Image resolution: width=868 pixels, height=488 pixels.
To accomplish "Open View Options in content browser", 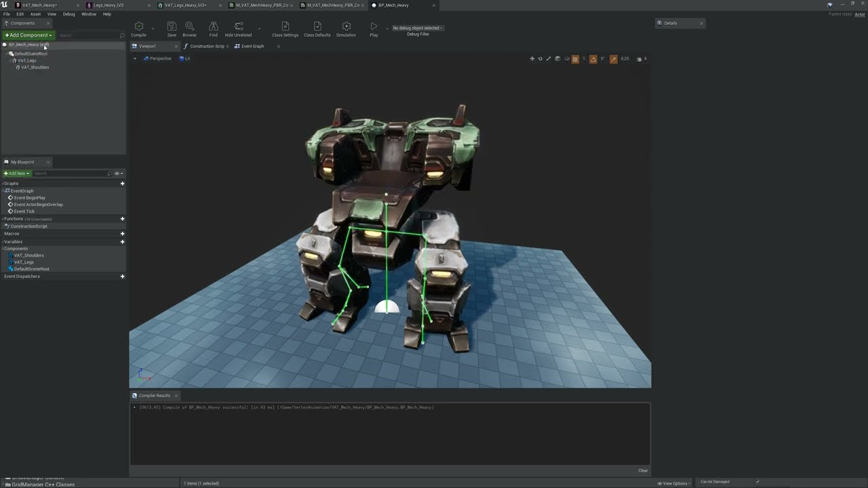I will pyautogui.click(x=673, y=483).
